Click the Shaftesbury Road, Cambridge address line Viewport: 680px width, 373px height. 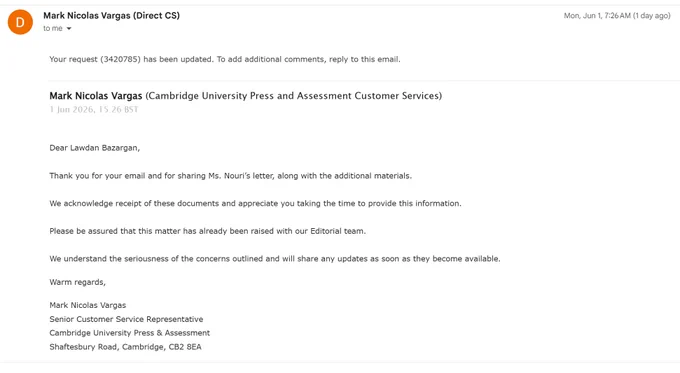[125, 347]
